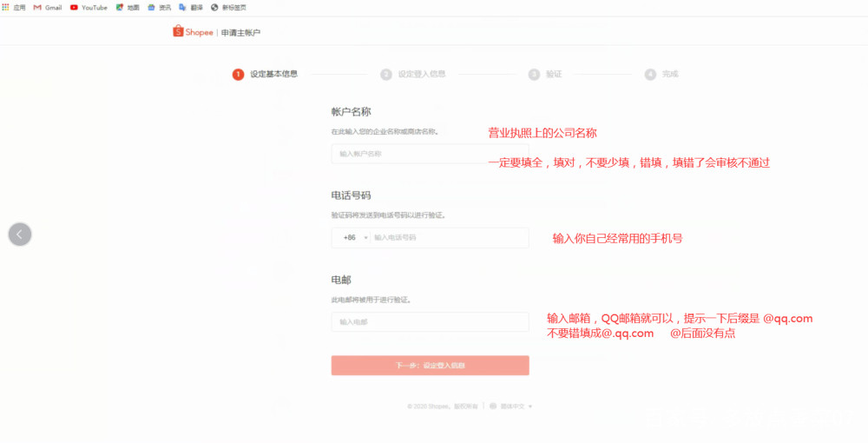
Task: Expand the +86 country code dropdown
Action: click(x=354, y=237)
